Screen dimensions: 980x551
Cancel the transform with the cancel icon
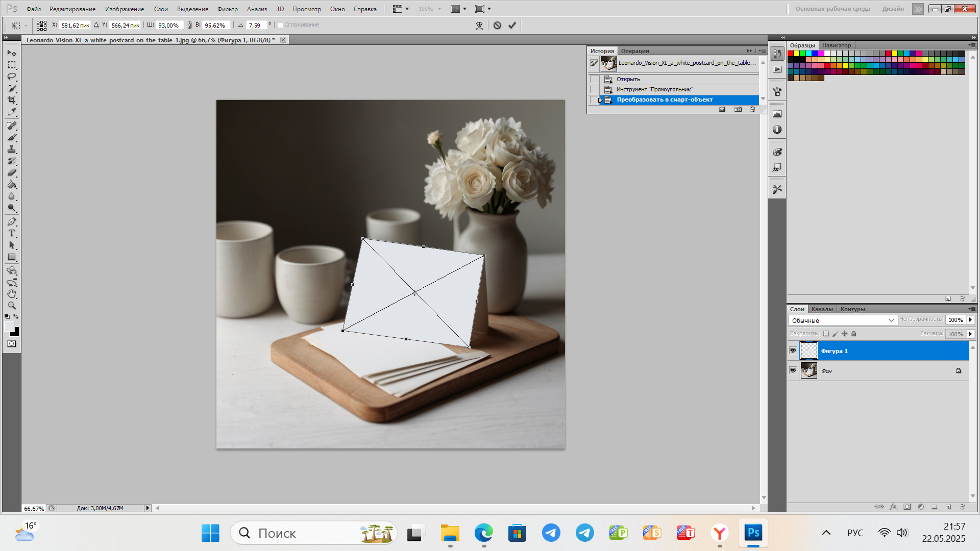(x=497, y=26)
